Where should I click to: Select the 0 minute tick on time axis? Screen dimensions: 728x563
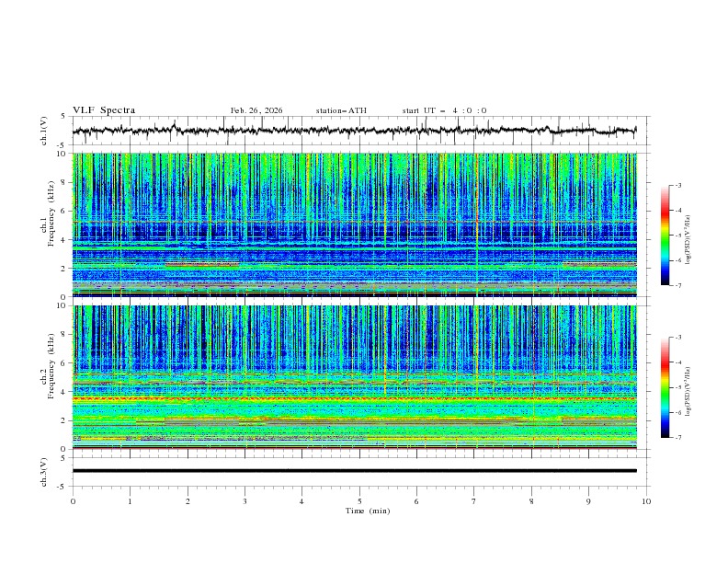73,501
